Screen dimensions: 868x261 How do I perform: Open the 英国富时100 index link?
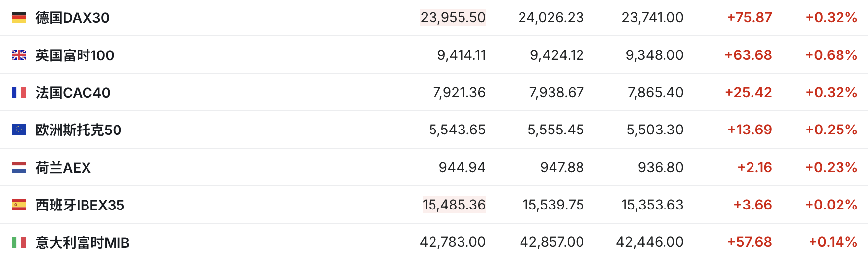75,55
